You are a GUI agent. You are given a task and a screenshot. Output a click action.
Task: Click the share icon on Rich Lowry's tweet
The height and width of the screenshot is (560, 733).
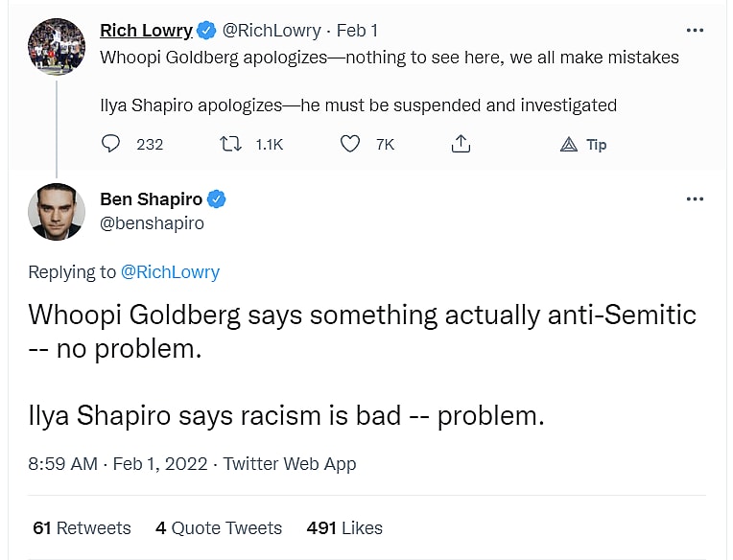point(461,144)
